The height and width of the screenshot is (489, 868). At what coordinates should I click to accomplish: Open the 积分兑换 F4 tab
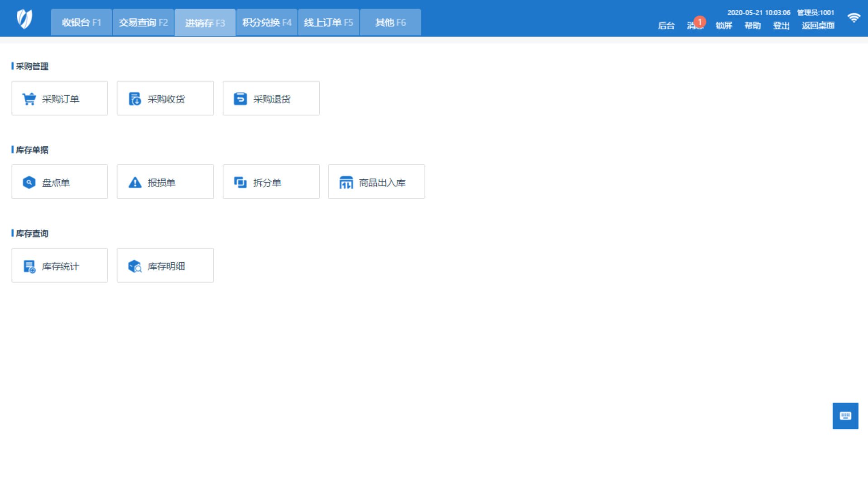point(266,21)
